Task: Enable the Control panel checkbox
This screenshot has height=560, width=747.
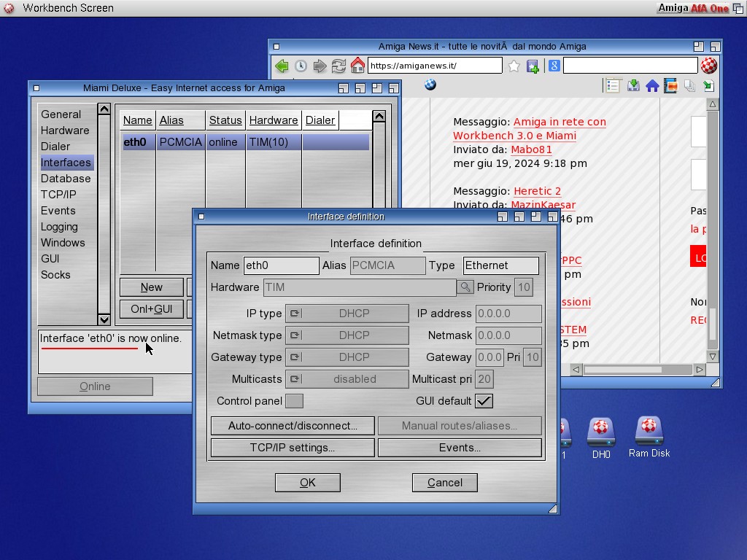Action: (294, 401)
